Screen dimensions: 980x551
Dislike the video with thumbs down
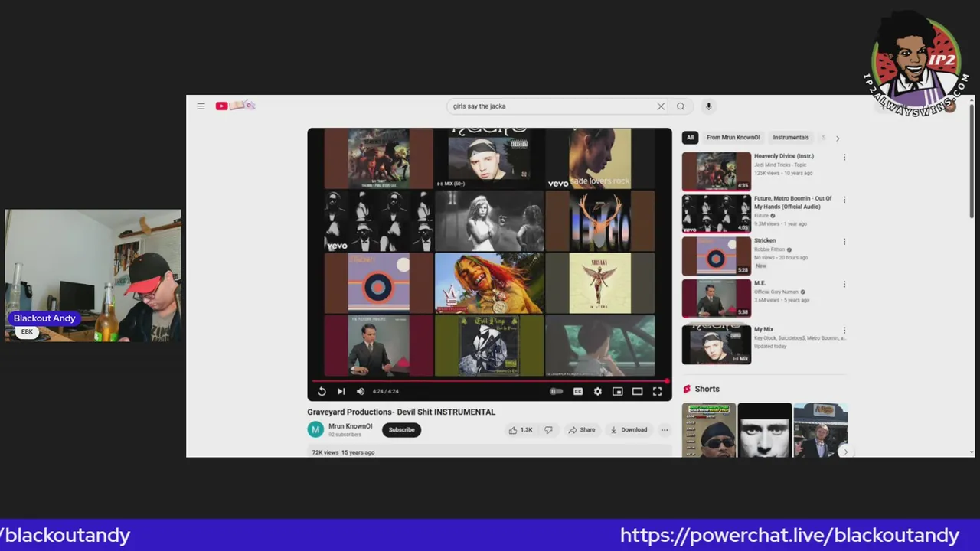548,430
